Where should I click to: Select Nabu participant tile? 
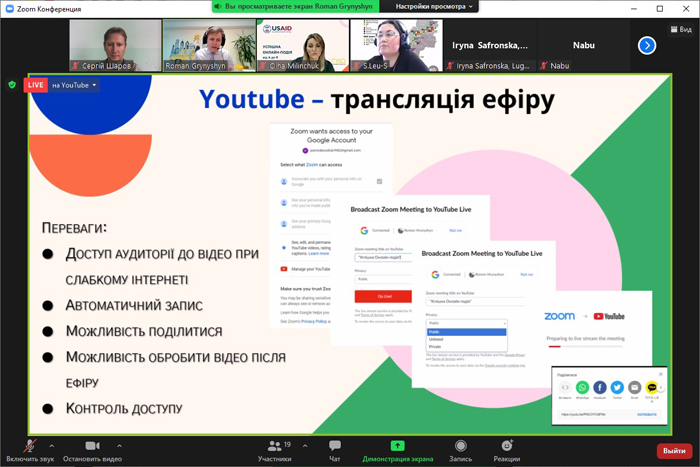[x=583, y=45]
